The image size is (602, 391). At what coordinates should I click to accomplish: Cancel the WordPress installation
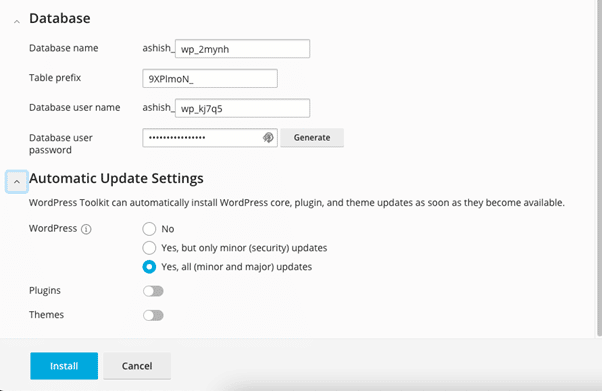pos(137,366)
